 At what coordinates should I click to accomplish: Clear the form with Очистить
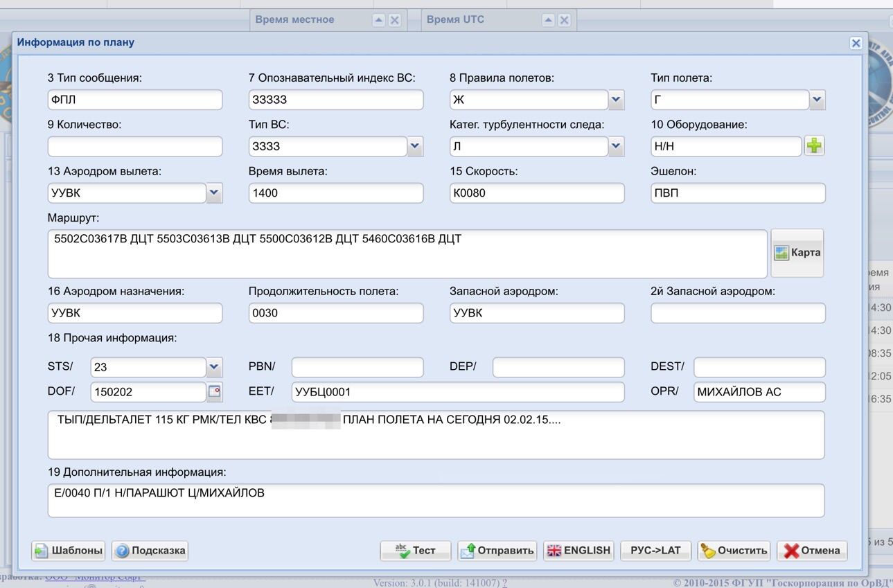click(x=734, y=551)
